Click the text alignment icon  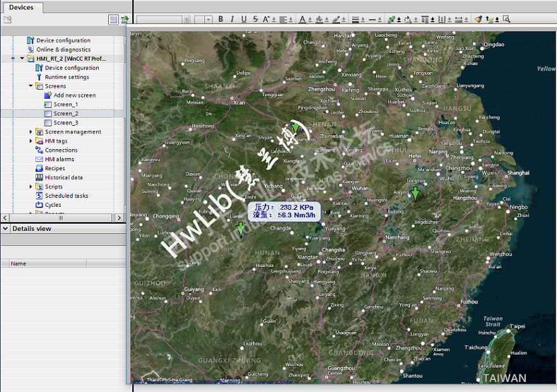(283, 20)
